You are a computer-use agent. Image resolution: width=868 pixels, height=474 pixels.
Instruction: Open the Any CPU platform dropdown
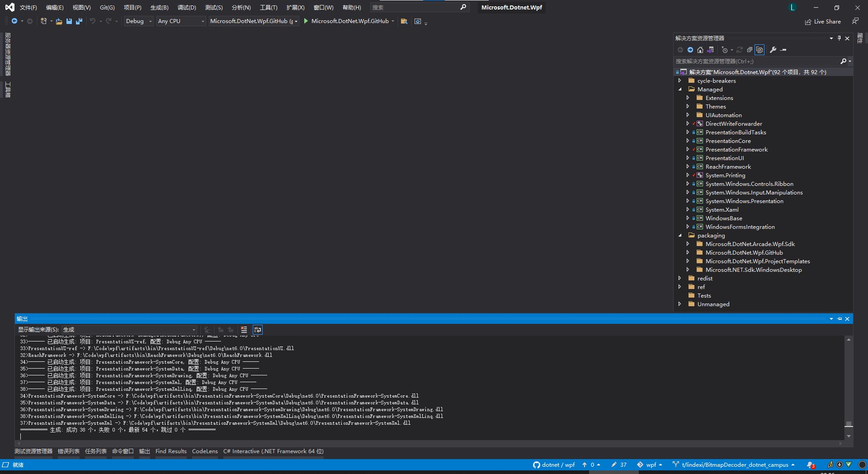[x=180, y=21]
